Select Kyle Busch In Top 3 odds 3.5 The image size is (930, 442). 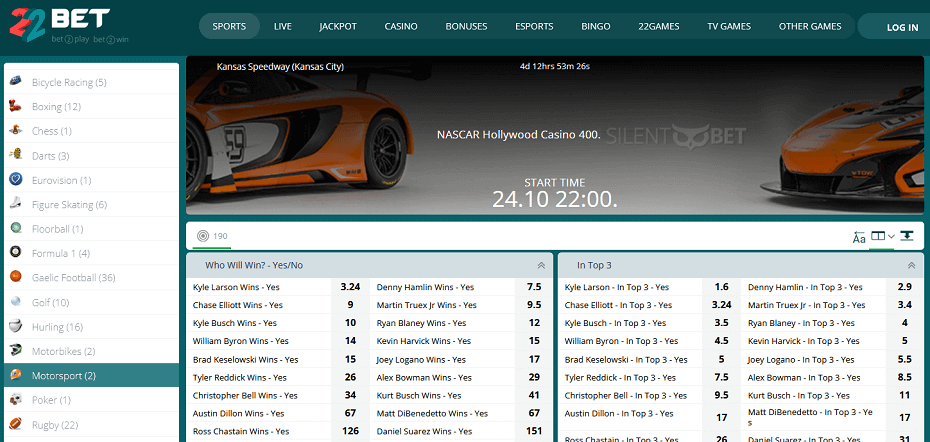pyautogui.click(x=721, y=323)
